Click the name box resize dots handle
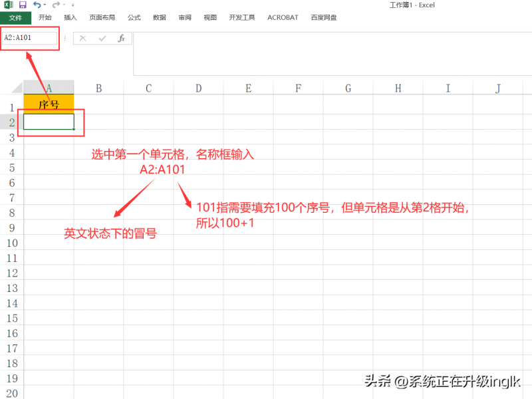Screen dimensions: 532x399 pyautogui.click(x=65, y=38)
